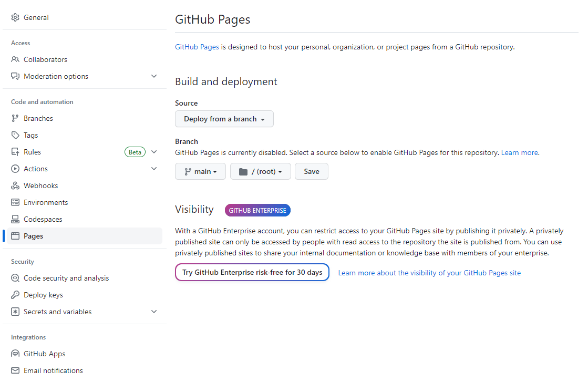Go to Collaborators settings
Screen dimensions: 588x382
[x=85, y=59]
